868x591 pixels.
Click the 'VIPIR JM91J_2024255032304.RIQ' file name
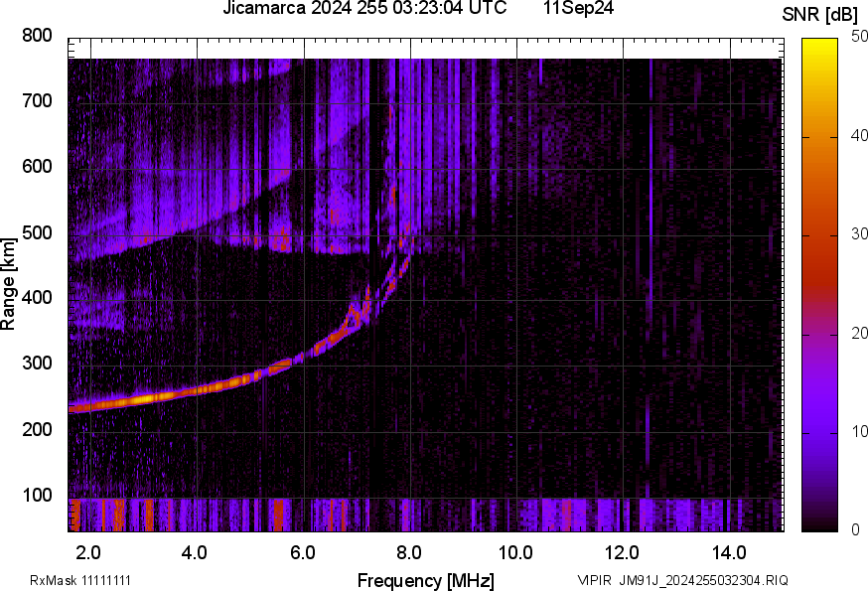click(x=682, y=580)
